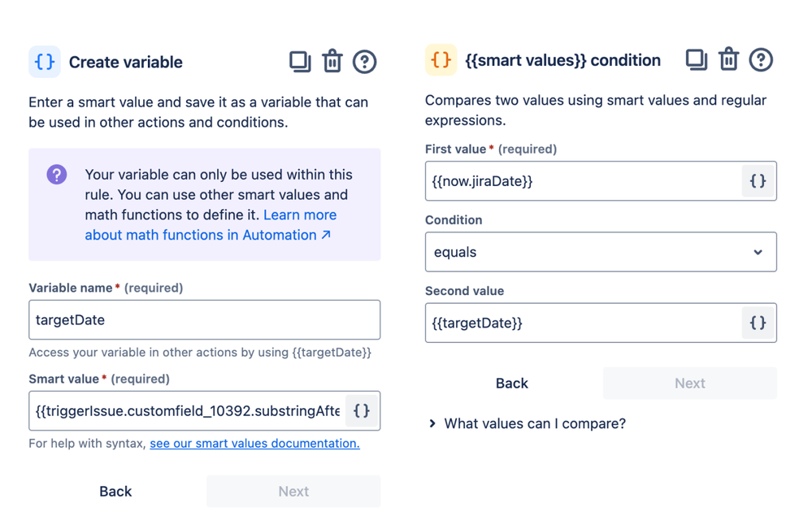Click the Variable name field with targetDate
The height and width of the screenshot is (529, 812).
coord(204,320)
